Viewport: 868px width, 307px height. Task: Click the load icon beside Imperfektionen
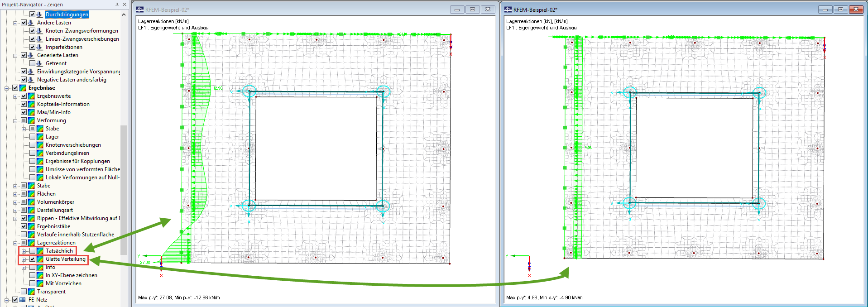pyautogui.click(x=39, y=47)
